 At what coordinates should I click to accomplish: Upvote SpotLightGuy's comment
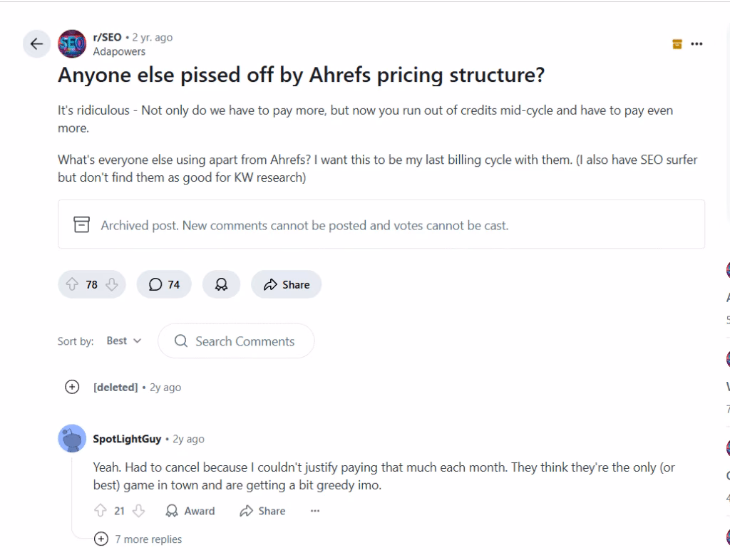tap(100, 510)
